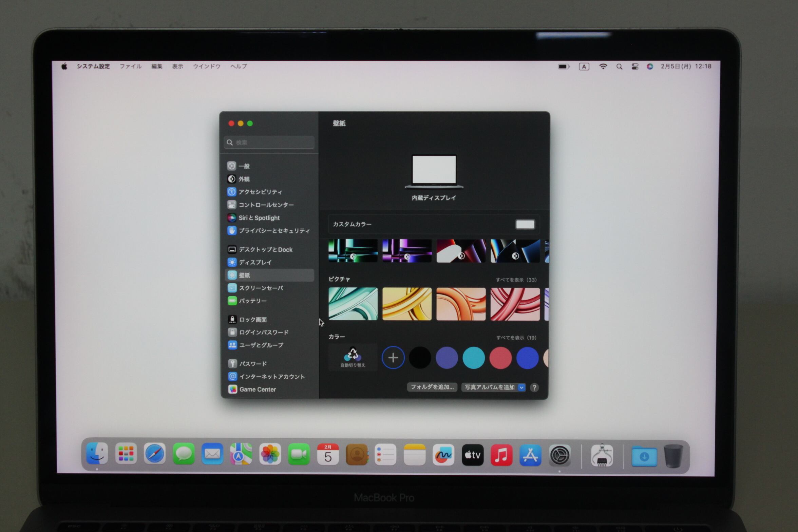Open バッテリー settings in sidebar
The width and height of the screenshot is (798, 532).
[252, 301]
